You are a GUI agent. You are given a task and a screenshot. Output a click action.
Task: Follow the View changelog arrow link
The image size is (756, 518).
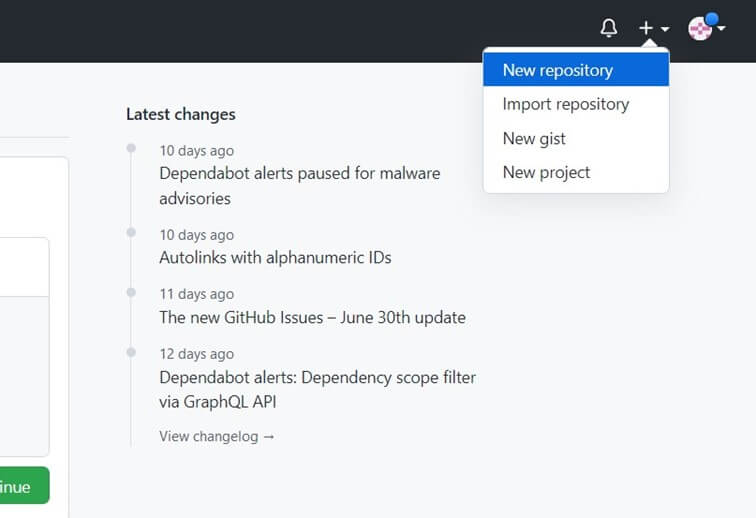tap(216, 436)
